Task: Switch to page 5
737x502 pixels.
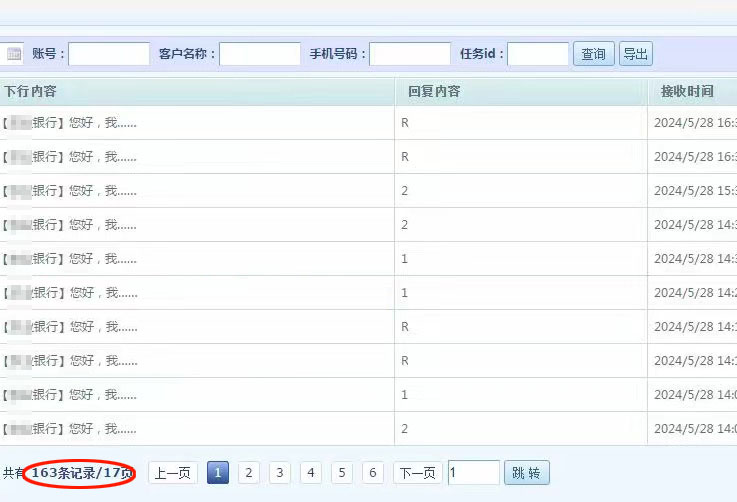Action: (342, 473)
